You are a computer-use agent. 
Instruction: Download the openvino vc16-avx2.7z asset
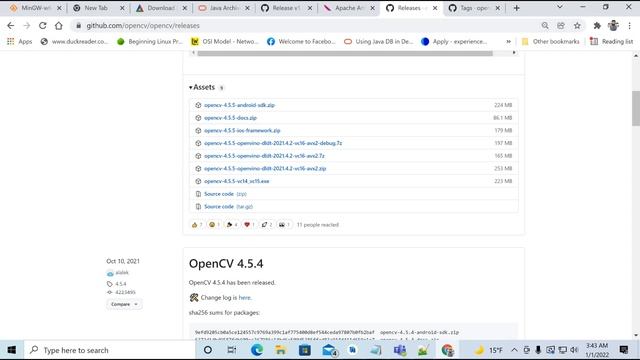264,156
